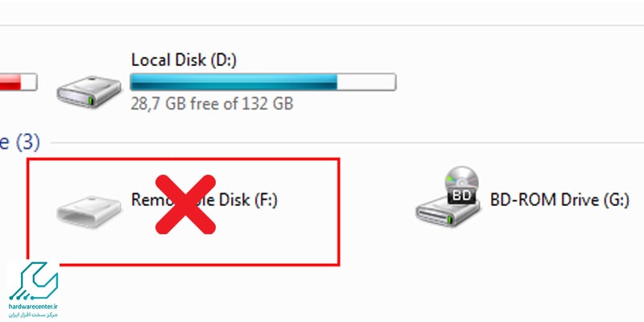Click the green LED on Local Disk icon
This screenshot has height=322, width=644.
pos(91,100)
